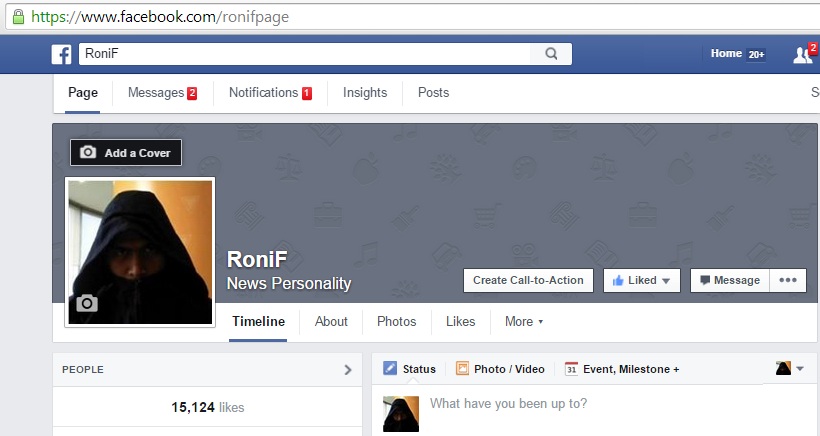The image size is (820, 436).
Task: Click the Home link
Action: pyautogui.click(x=726, y=53)
